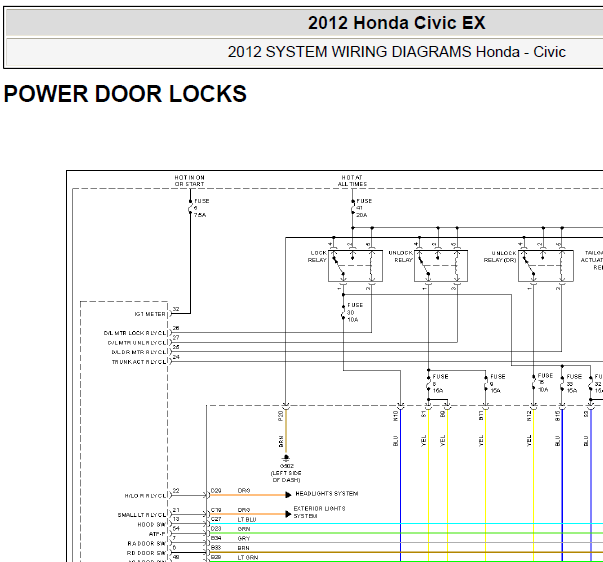Select '2012 SYSTEM WIRING DIAGRAMS Honda - Civic' subtitle
The image size is (603, 562).
396,52
